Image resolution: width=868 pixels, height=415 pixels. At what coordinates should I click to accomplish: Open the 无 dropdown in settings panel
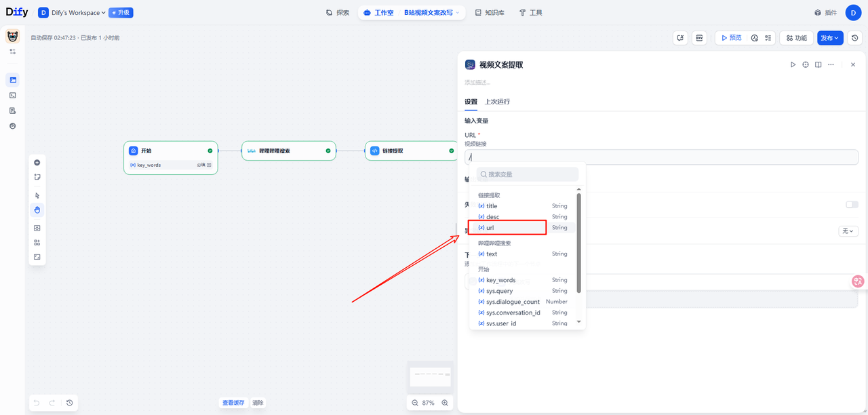point(848,231)
